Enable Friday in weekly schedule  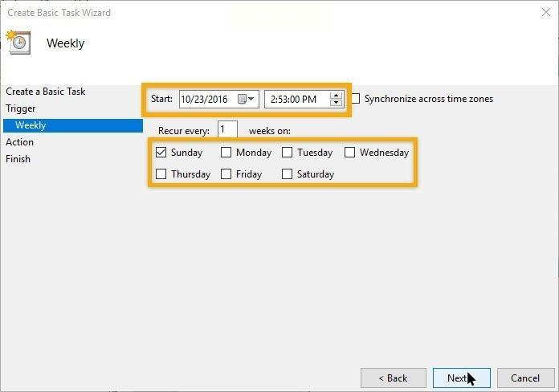click(226, 174)
